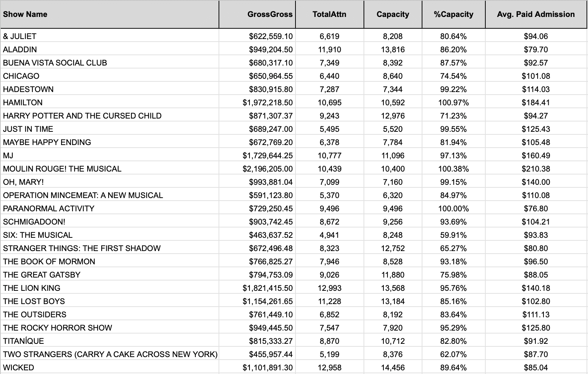
Task: Select the MJ gross $1,729,644.25 cell
Action: [x=257, y=156]
